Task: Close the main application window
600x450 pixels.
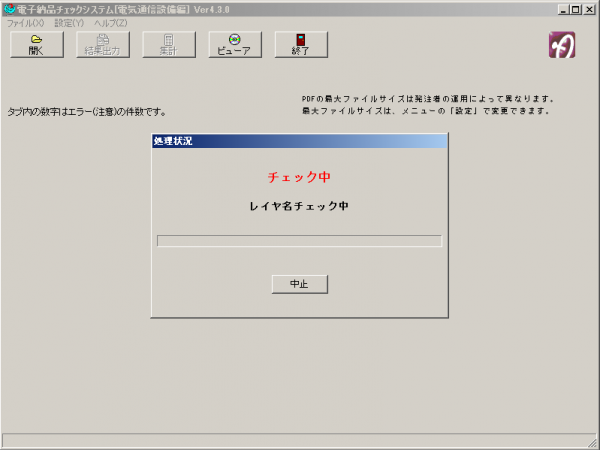Action: point(589,9)
